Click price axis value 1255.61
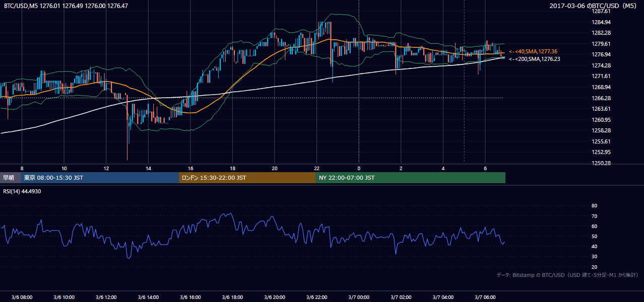The height and width of the screenshot is (302, 644). pyautogui.click(x=601, y=141)
